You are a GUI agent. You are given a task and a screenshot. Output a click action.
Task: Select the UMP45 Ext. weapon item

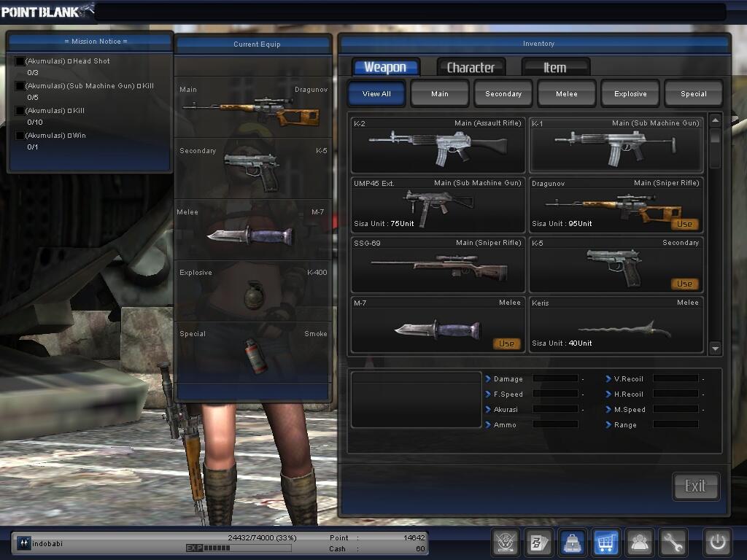(x=438, y=205)
